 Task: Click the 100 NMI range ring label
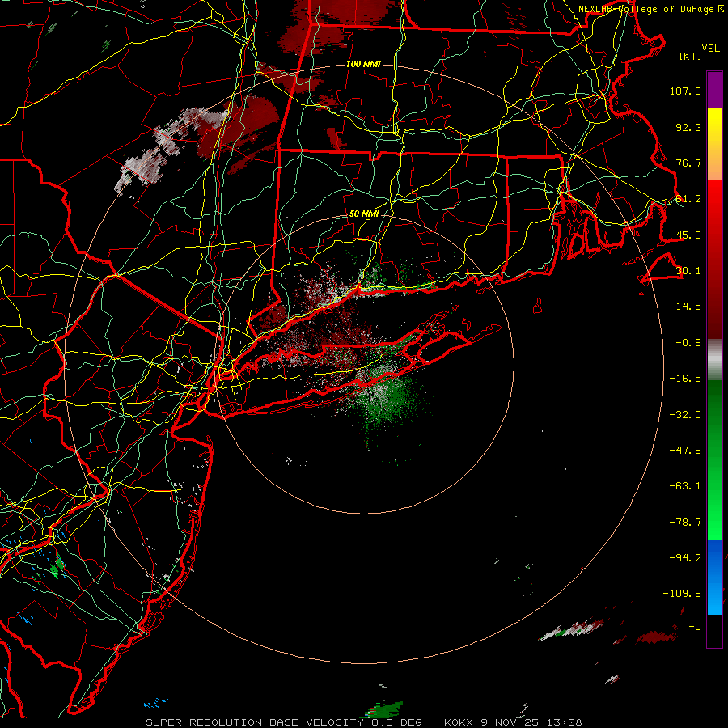point(363,64)
